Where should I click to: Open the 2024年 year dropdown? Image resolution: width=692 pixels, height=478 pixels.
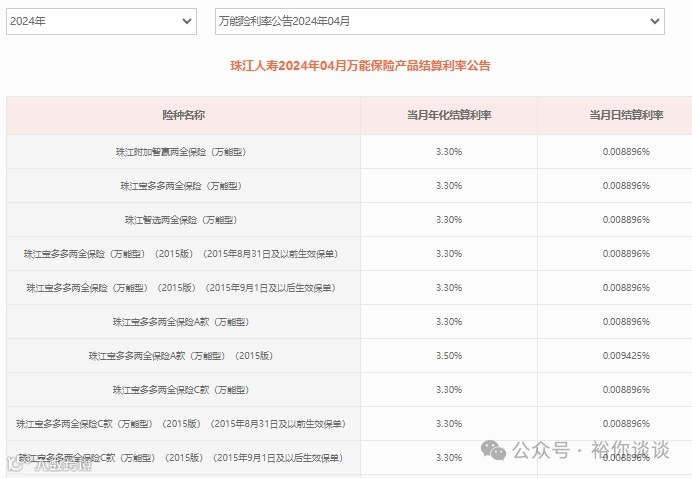(x=101, y=21)
